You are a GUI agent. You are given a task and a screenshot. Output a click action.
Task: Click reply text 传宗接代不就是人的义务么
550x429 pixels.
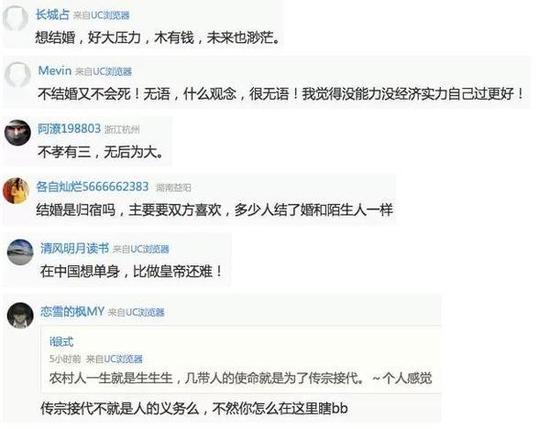tap(194, 408)
